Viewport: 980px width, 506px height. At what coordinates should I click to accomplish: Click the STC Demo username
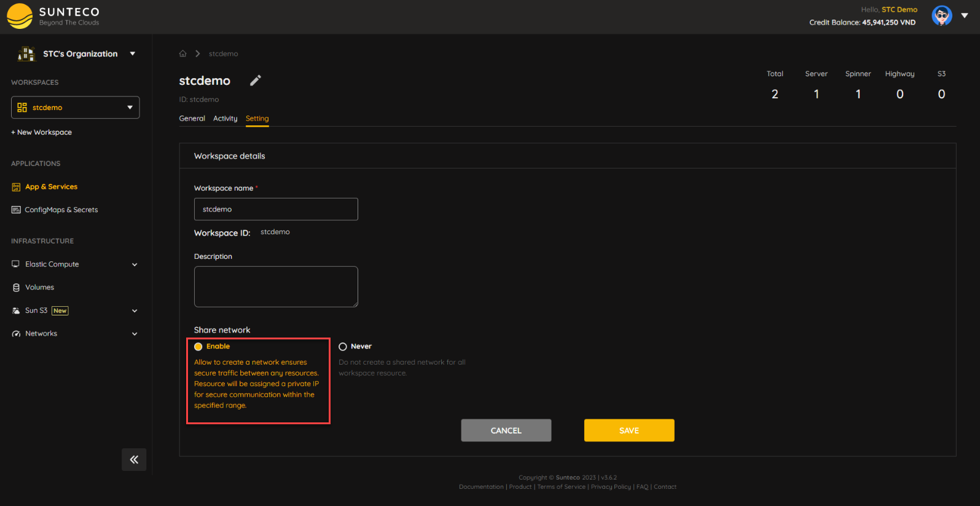(x=900, y=10)
